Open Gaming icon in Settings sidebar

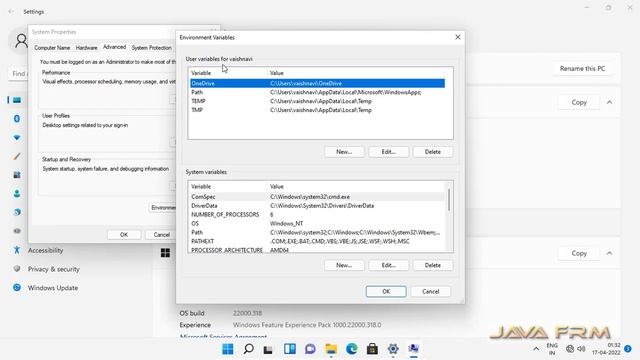click(17, 231)
